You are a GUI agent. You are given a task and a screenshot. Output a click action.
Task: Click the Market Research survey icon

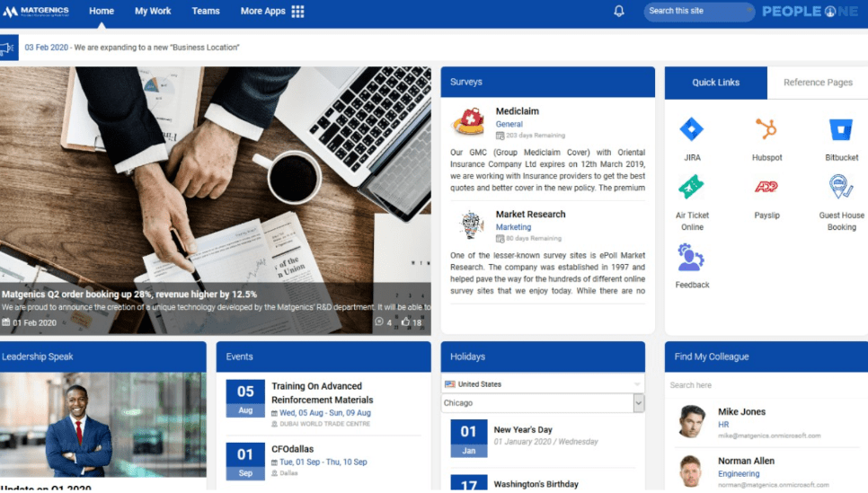471,224
